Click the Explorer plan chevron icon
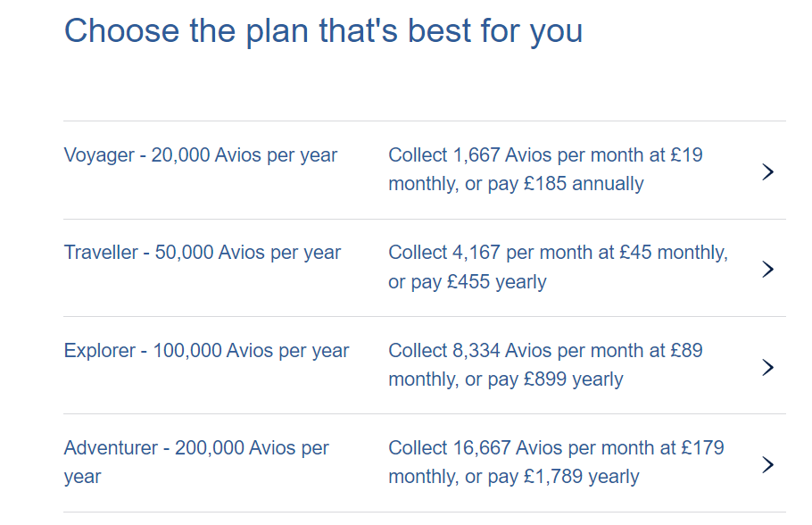 pos(767,367)
